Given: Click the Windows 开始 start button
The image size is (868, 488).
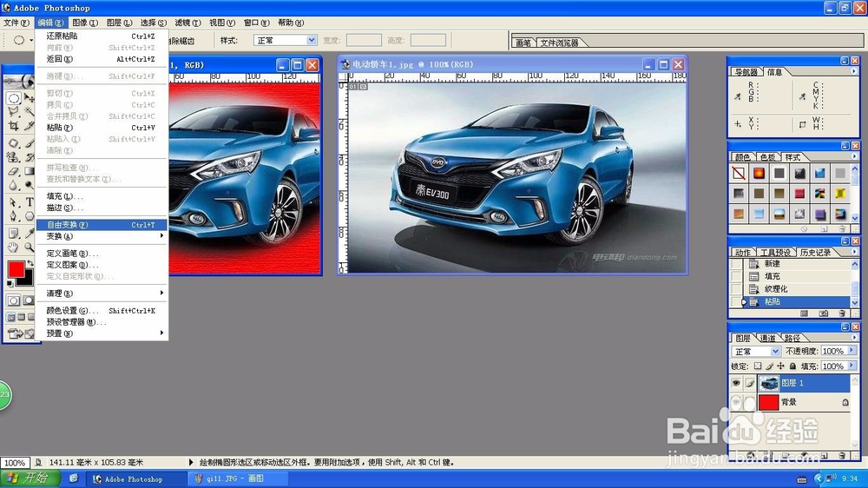Looking at the screenshot, I should click(30, 478).
